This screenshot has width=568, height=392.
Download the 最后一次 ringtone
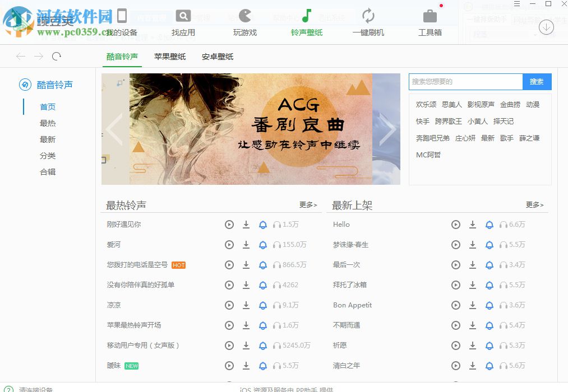473,265
